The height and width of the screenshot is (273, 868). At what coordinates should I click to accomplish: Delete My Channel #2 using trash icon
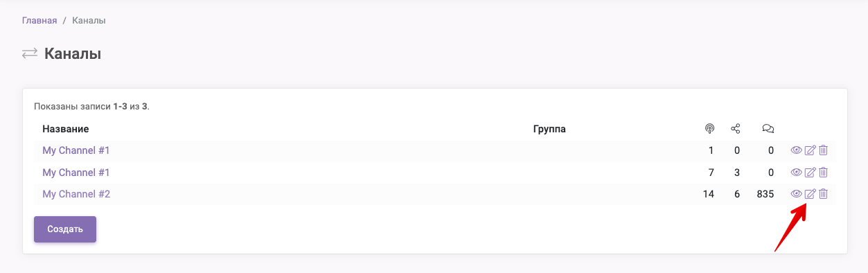pyautogui.click(x=823, y=194)
